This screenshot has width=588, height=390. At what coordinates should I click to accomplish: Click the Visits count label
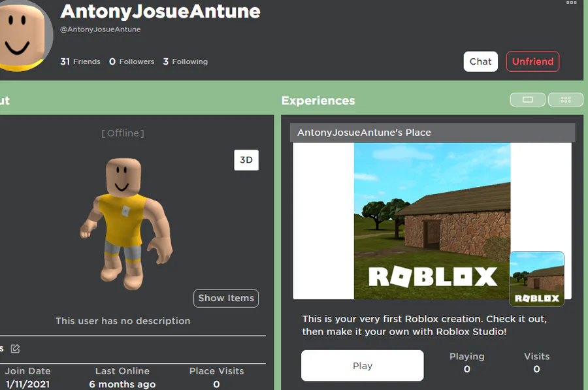536,356
